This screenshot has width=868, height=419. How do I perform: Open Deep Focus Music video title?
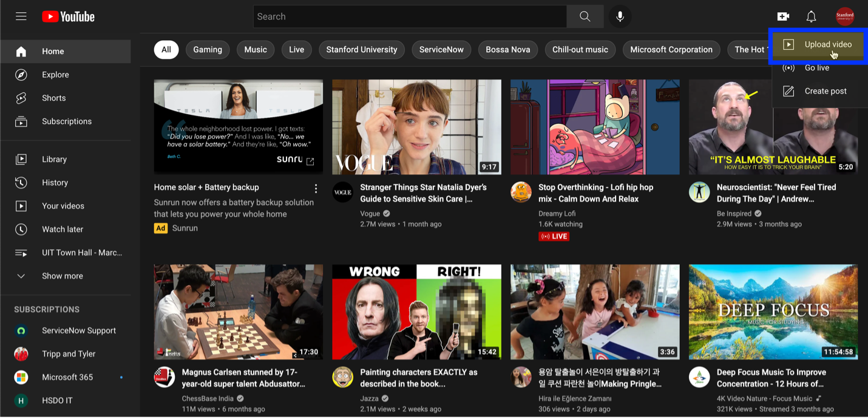[771, 378]
